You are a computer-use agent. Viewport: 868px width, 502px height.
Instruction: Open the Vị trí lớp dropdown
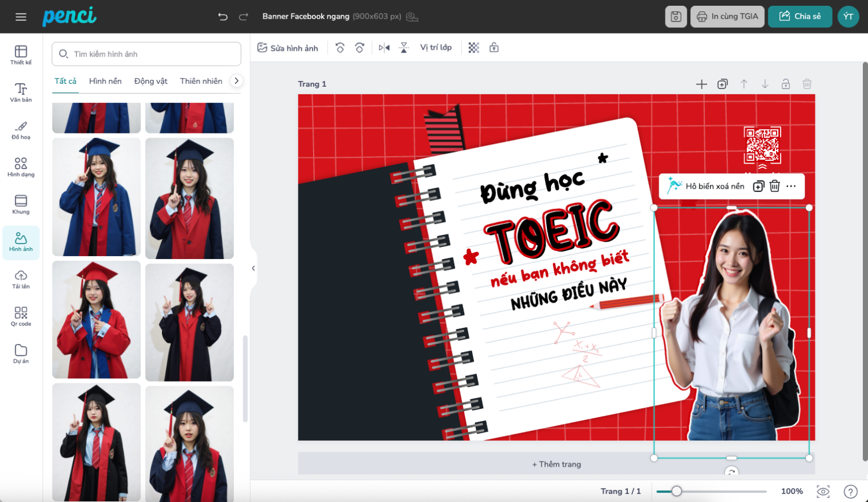[x=436, y=48]
